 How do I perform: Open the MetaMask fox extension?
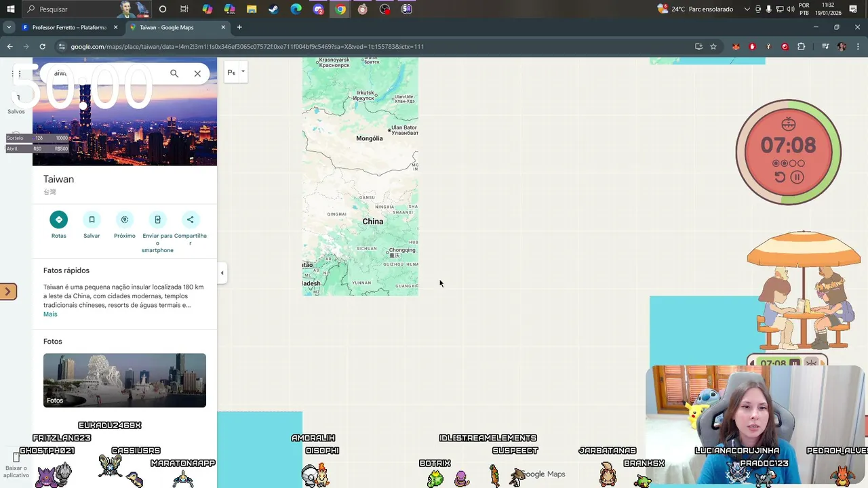pos(736,47)
